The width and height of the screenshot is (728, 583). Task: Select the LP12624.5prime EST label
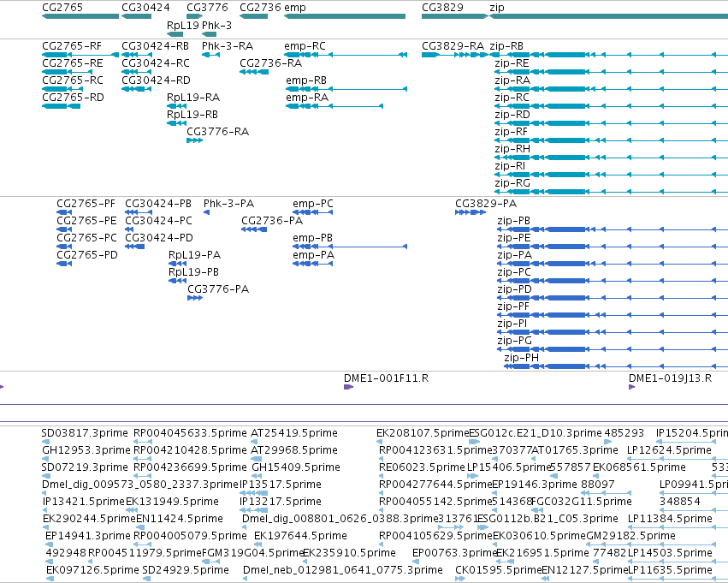(669, 450)
